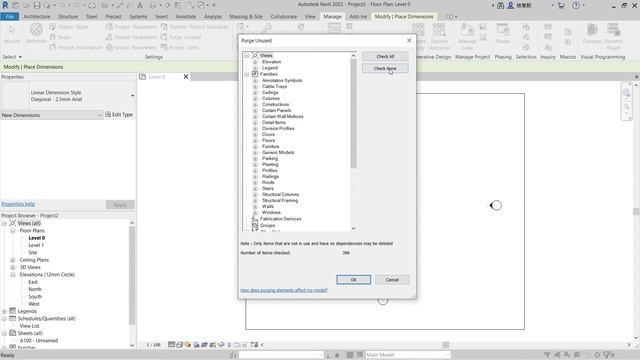Launch Dynamo from Visual Programming panel

tap(592, 34)
